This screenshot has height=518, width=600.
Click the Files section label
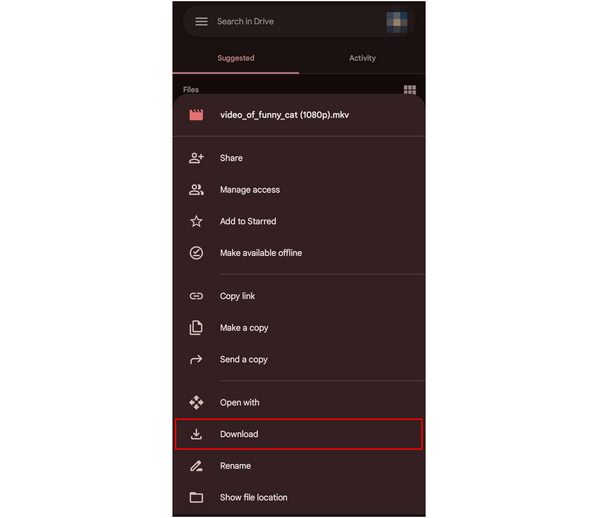coord(191,90)
